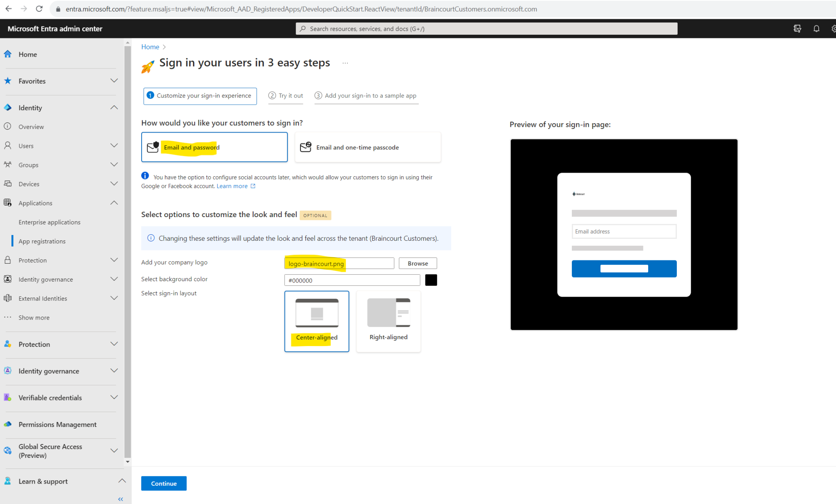Viewport: 836px width, 504px height.
Task: Open the Applications section icon
Action: (x=7, y=202)
